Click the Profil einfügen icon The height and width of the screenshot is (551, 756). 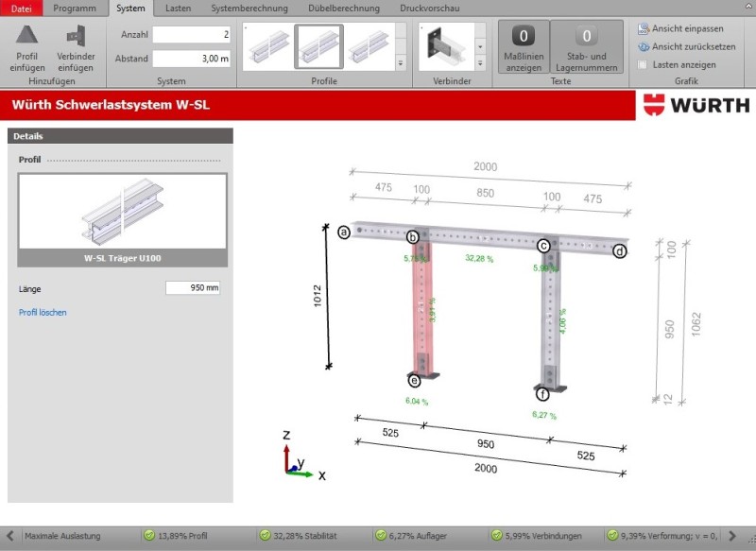tap(27, 38)
